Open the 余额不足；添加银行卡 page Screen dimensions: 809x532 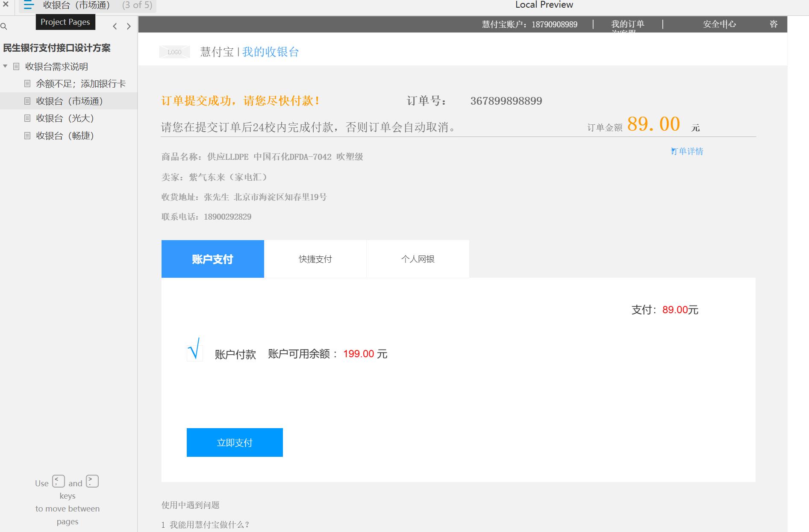(81, 84)
